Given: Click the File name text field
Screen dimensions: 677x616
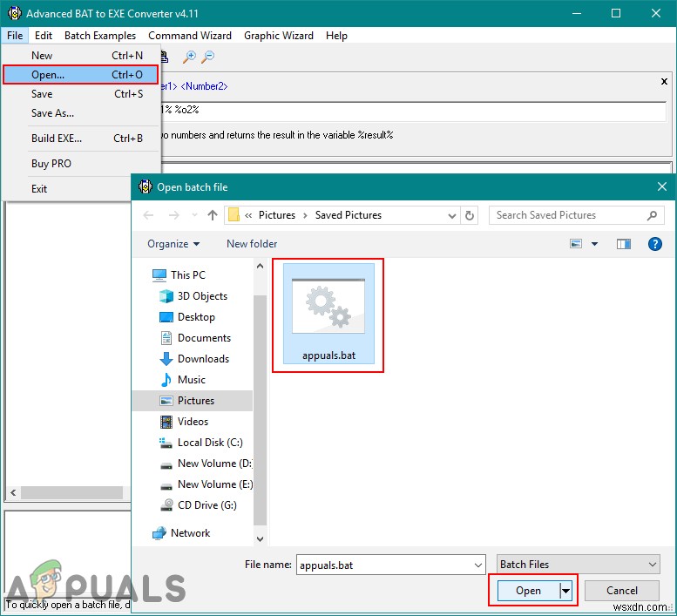Looking at the screenshot, I should tap(384, 565).
